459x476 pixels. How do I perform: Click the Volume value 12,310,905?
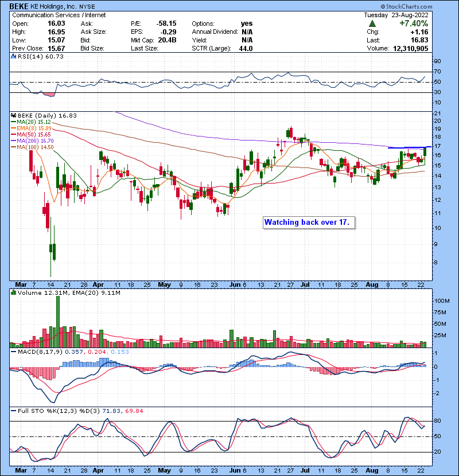coord(411,48)
